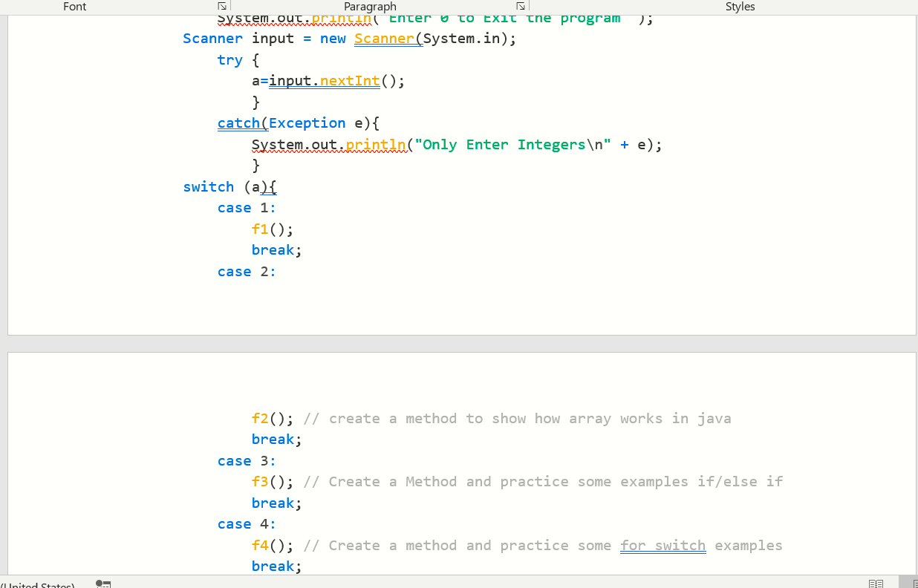Click the underlined Scanner text in code
This screenshot has width=918, height=588.
pos(386,38)
